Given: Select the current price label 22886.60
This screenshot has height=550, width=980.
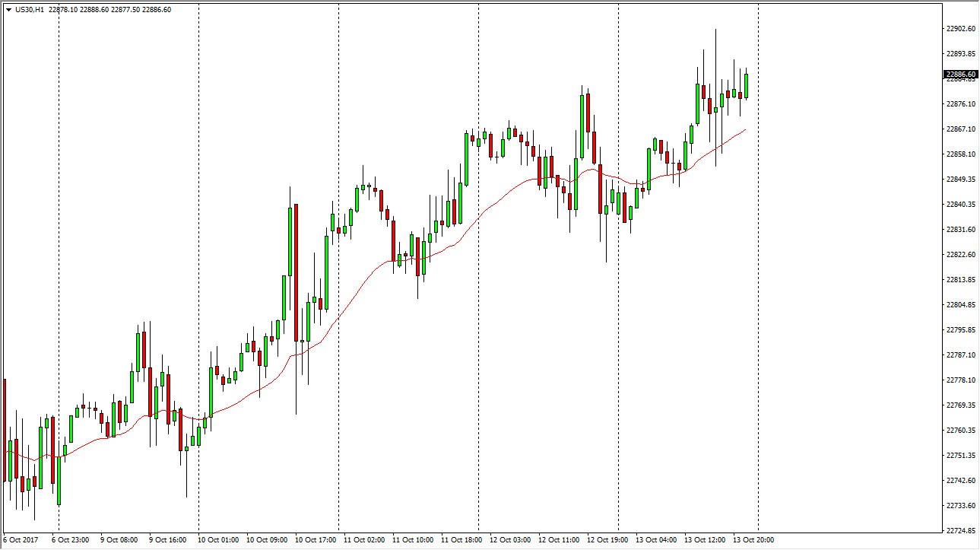Looking at the screenshot, I should point(960,75).
